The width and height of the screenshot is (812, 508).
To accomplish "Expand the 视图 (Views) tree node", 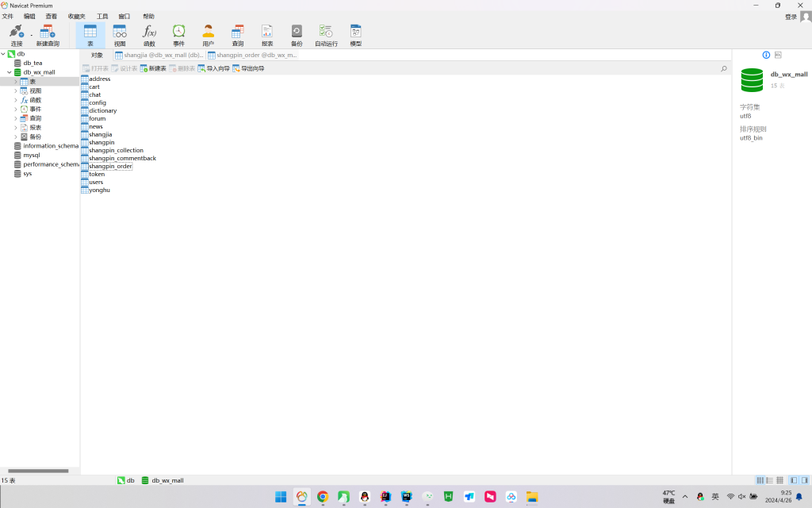I will [x=15, y=91].
